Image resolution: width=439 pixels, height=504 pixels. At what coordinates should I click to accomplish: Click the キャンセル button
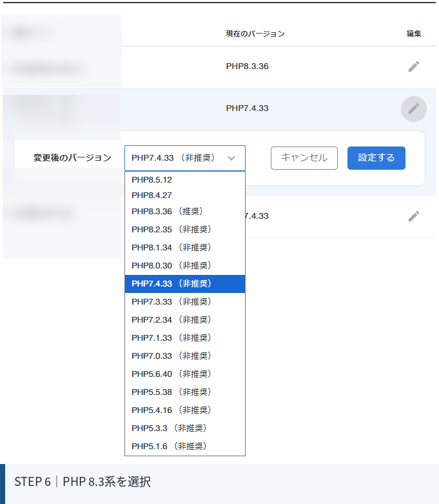(x=304, y=158)
